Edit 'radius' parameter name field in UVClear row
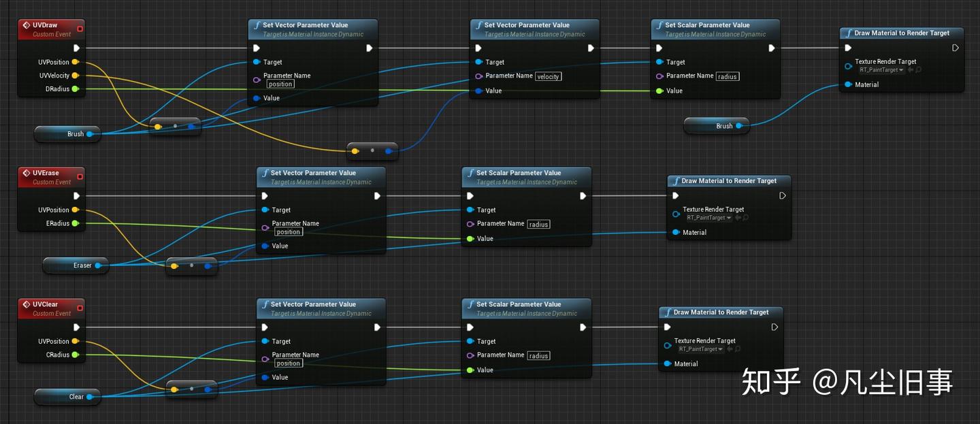The width and height of the screenshot is (980, 424). (538, 355)
